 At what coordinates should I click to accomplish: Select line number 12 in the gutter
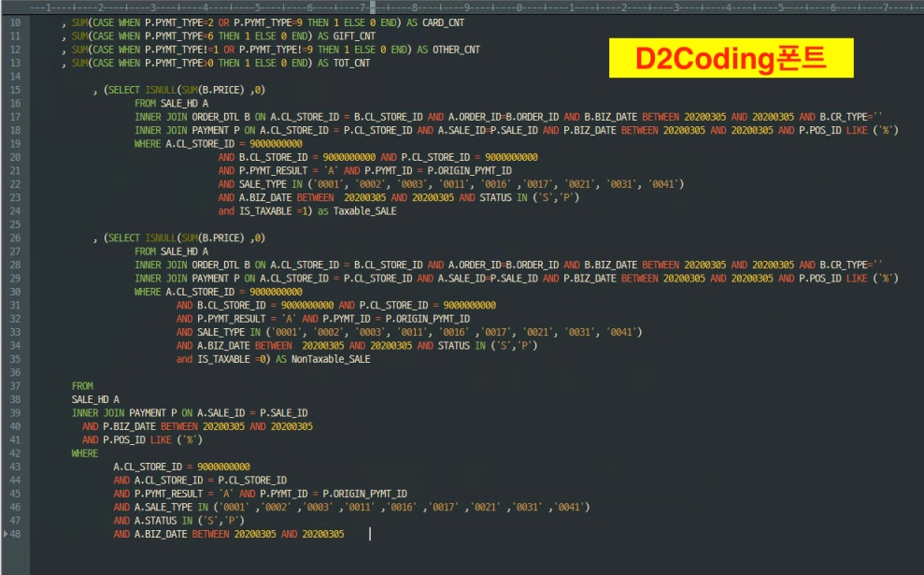[15, 50]
